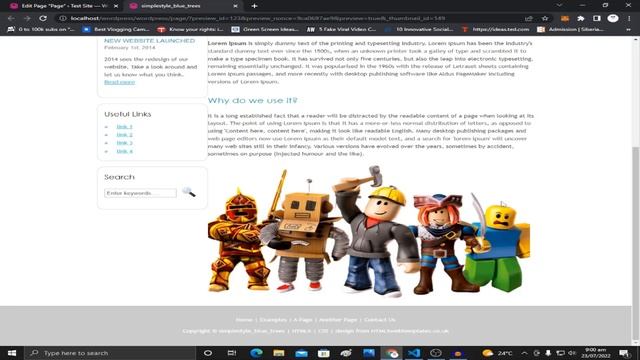Screen dimensions: 640x360
Task: Open a new browser tab
Action: [x=254, y=6]
